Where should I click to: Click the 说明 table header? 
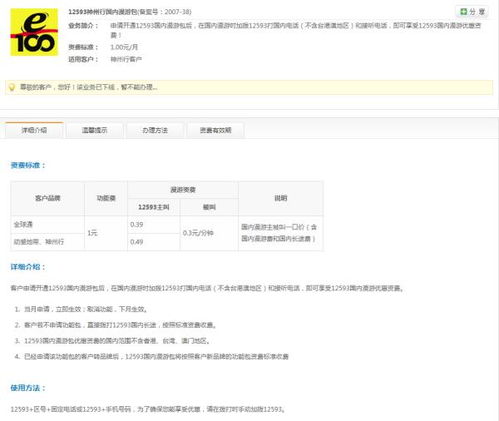tap(281, 198)
